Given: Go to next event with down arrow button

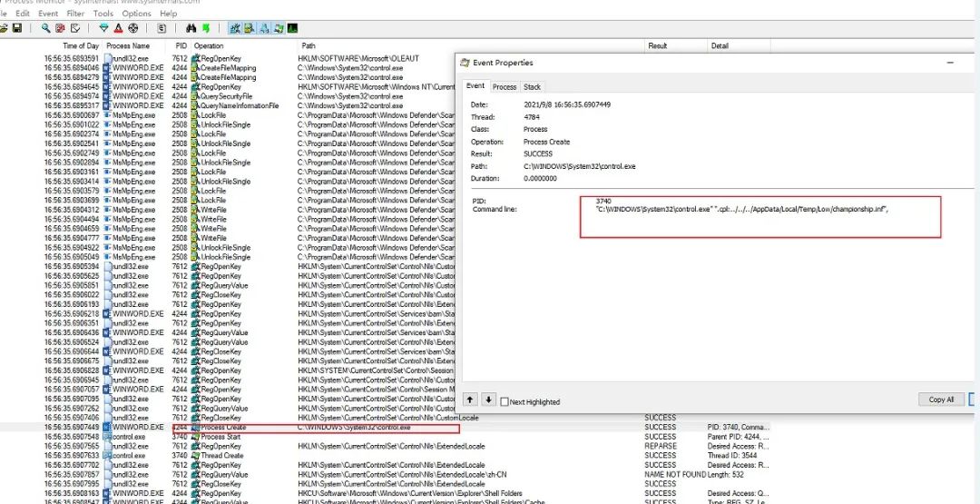Looking at the screenshot, I should point(489,399).
